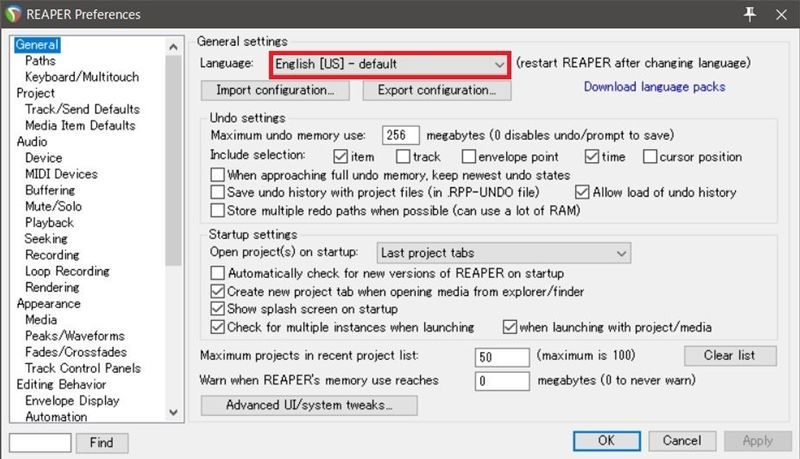
Task: Clear the recent project list
Action: pos(730,355)
